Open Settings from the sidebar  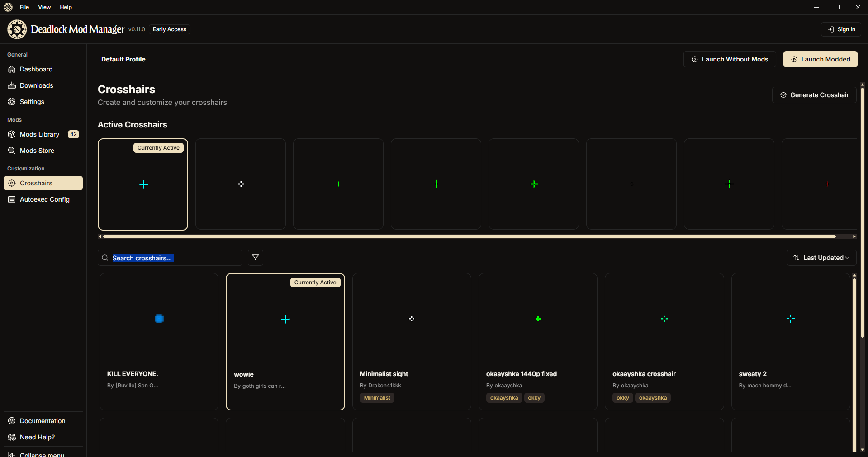32,101
